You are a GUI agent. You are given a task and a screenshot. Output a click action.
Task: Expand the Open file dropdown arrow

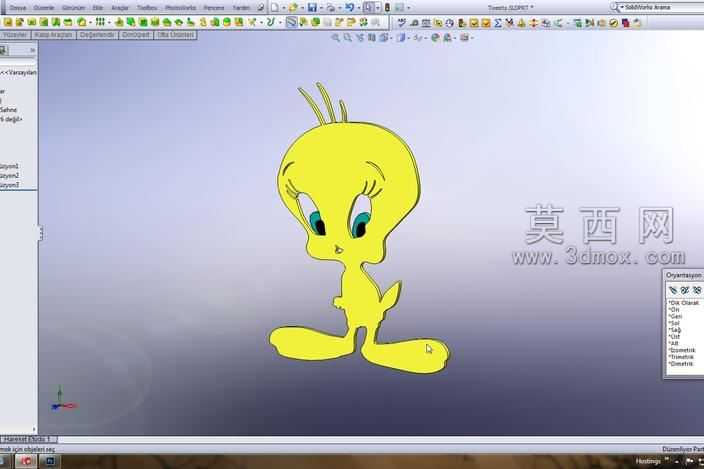(x=302, y=8)
